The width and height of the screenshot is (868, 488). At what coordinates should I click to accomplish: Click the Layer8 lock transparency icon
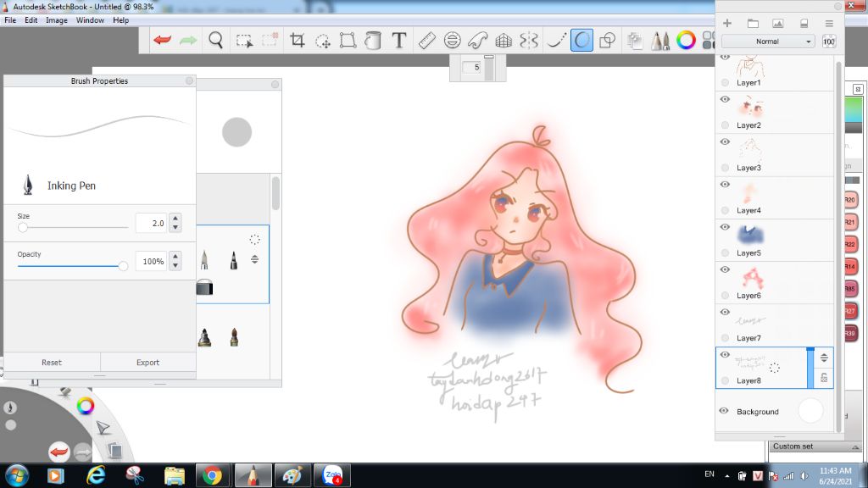pyautogui.click(x=824, y=379)
